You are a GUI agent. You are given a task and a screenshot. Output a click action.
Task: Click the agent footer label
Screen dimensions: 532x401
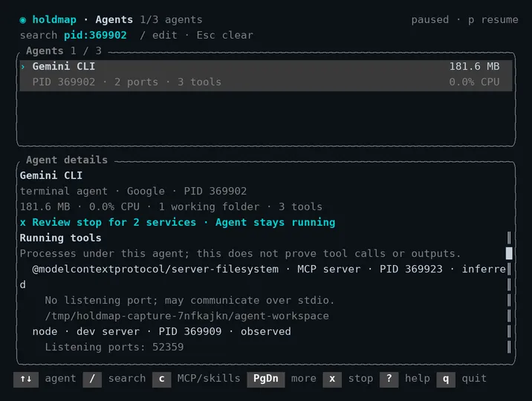(x=60, y=379)
